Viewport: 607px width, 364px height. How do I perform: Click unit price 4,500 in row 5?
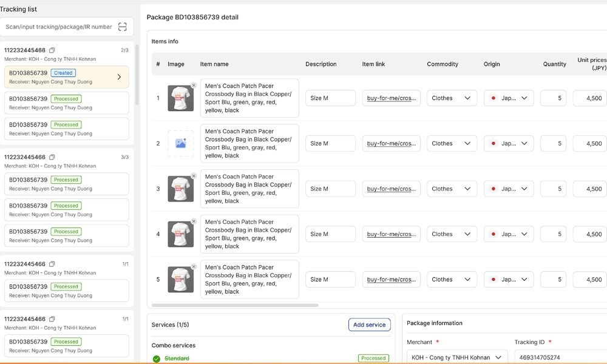pos(590,279)
